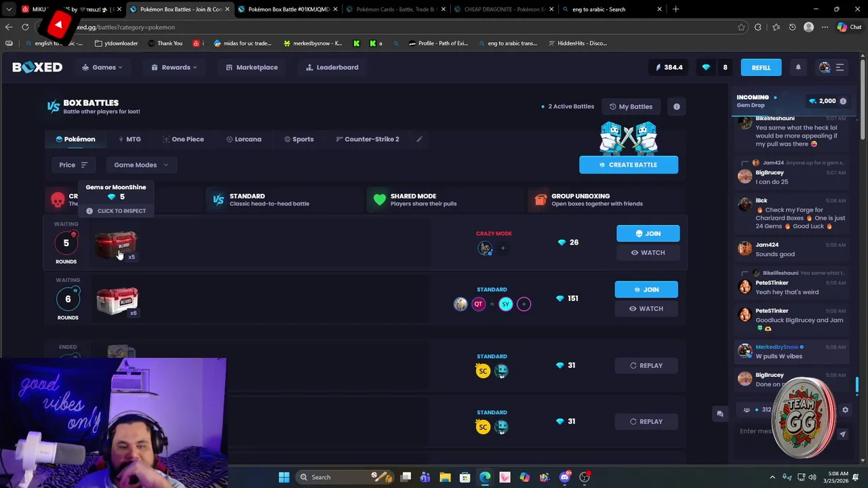Click the edit pencil icon beside category tabs

tap(419, 139)
